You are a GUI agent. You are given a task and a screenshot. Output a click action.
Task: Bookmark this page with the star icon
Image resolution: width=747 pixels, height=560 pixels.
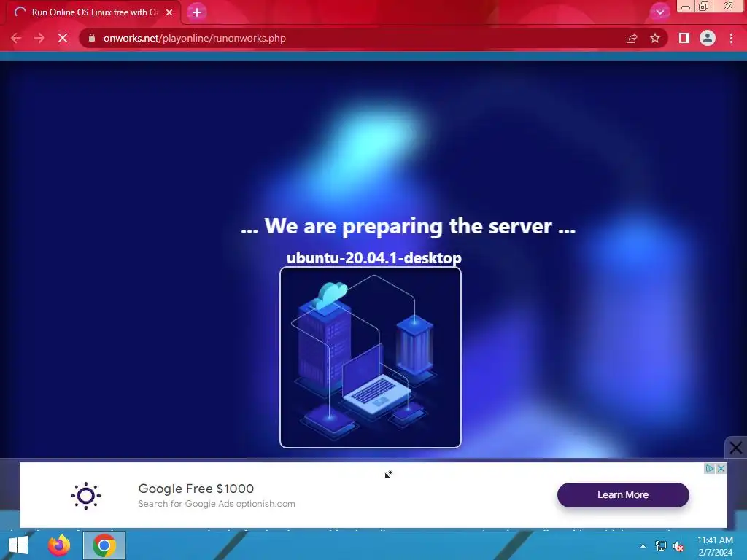pyautogui.click(x=655, y=38)
